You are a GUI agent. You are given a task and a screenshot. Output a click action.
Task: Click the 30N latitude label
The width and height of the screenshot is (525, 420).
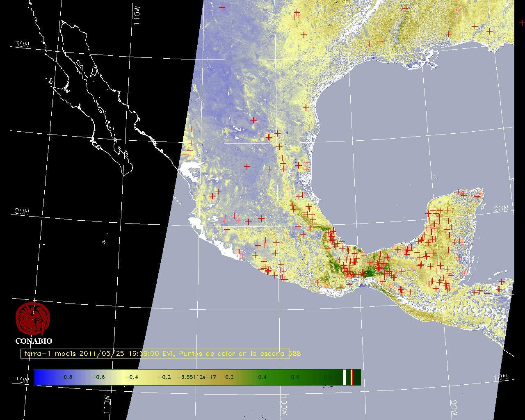[22, 44]
